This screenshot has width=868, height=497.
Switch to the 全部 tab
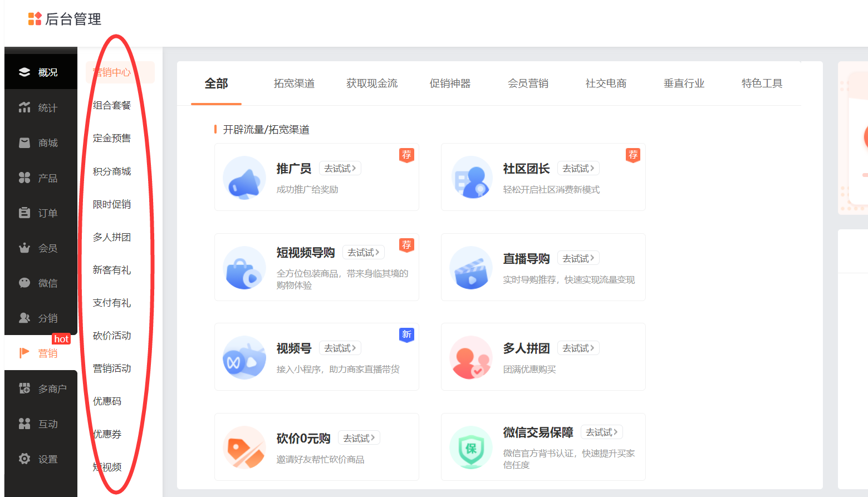[216, 83]
